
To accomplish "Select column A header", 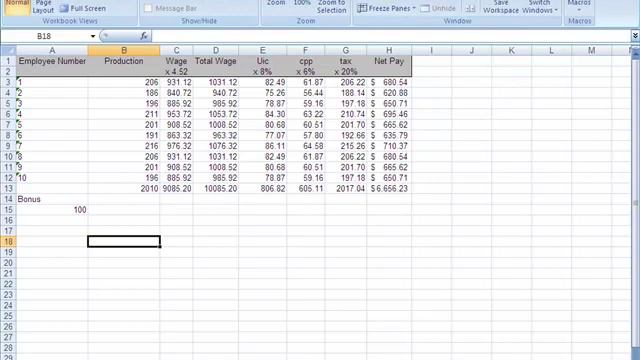I will (52, 51).
